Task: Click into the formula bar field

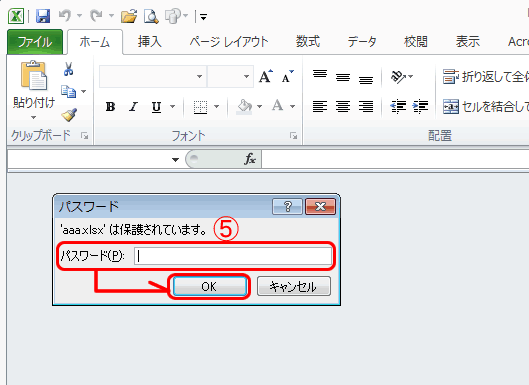Action: pyautogui.click(x=395, y=159)
